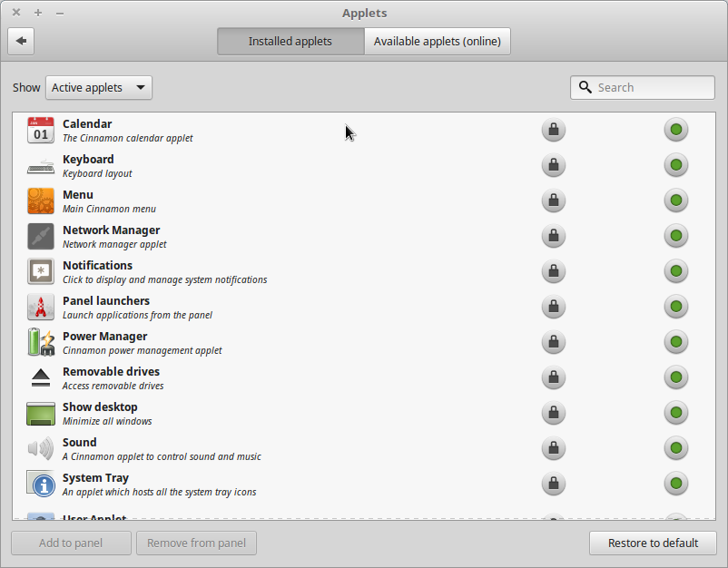
Task: Close the Applets window
Action: tap(16, 13)
